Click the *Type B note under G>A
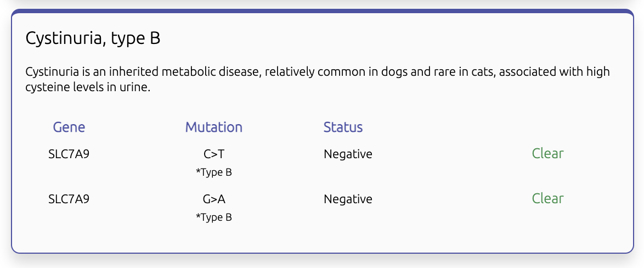This screenshot has height=268, width=644. 214,217
